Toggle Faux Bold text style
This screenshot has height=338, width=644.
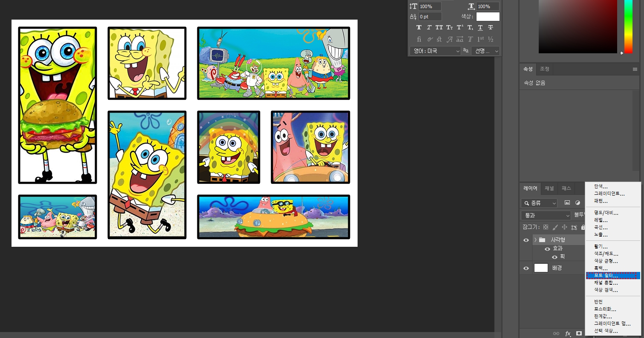(419, 28)
